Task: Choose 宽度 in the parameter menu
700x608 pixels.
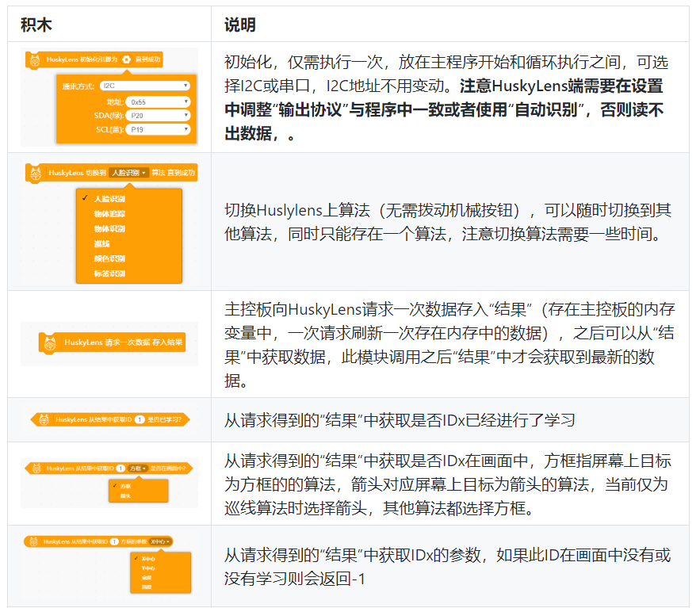Action: tap(147, 578)
